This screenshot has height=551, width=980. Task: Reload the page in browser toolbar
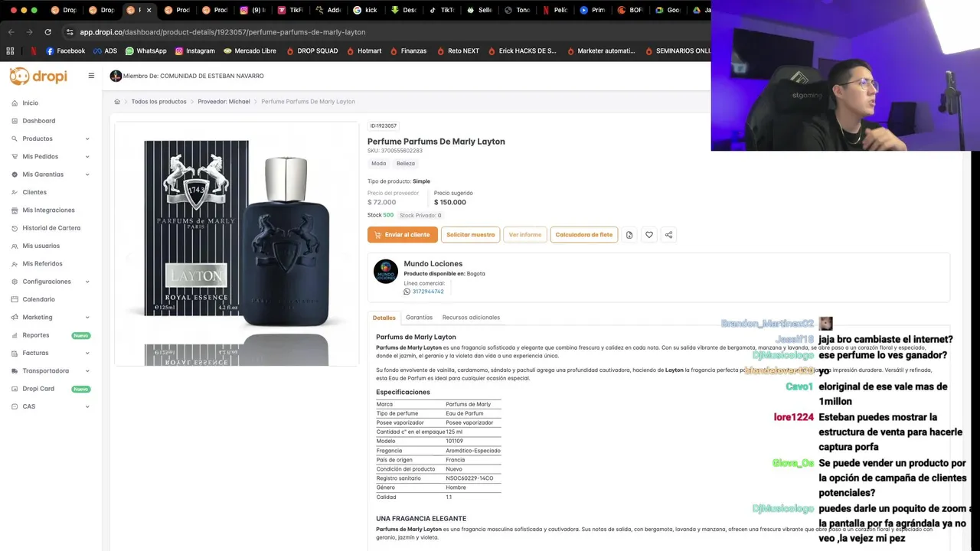click(x=47, y=32)
